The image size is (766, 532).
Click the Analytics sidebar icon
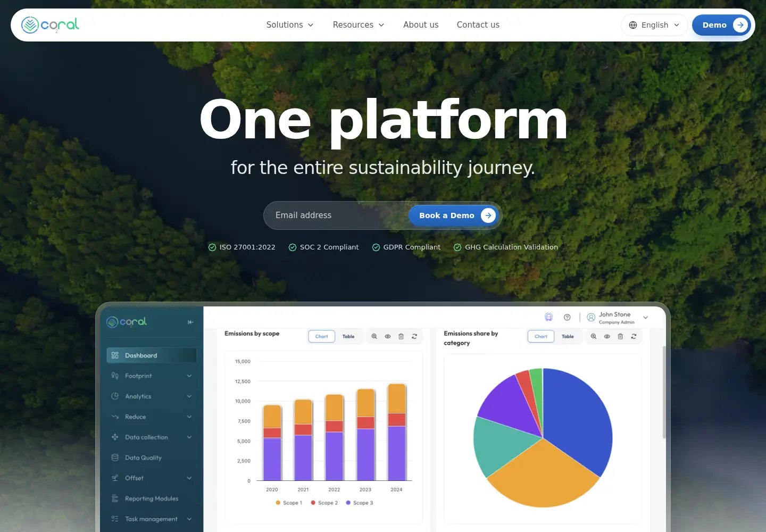pos(115,396)
